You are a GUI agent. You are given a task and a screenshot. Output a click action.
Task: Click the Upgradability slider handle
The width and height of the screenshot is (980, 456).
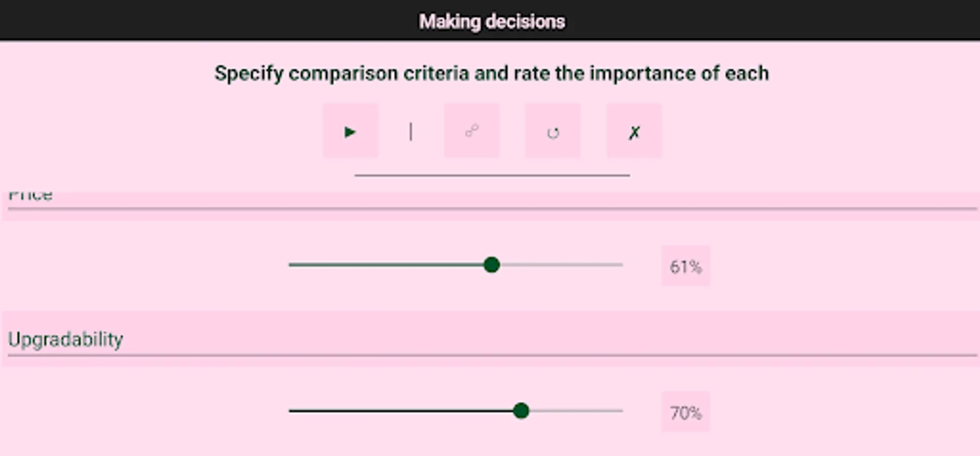click(521, 411)
